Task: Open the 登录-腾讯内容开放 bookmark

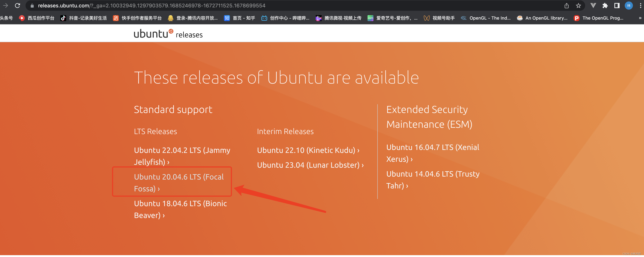Action: [192, 18]
